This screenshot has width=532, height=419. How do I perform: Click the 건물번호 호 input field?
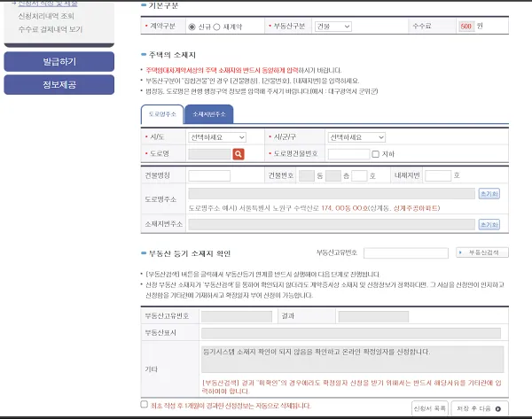(x=359, y=175)
